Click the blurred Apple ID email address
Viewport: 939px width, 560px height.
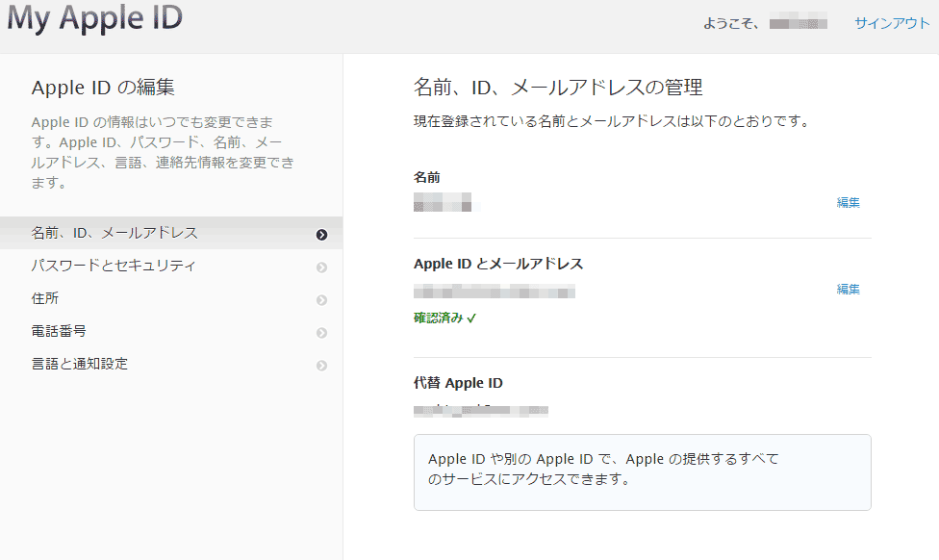click(x=495, y=291)
